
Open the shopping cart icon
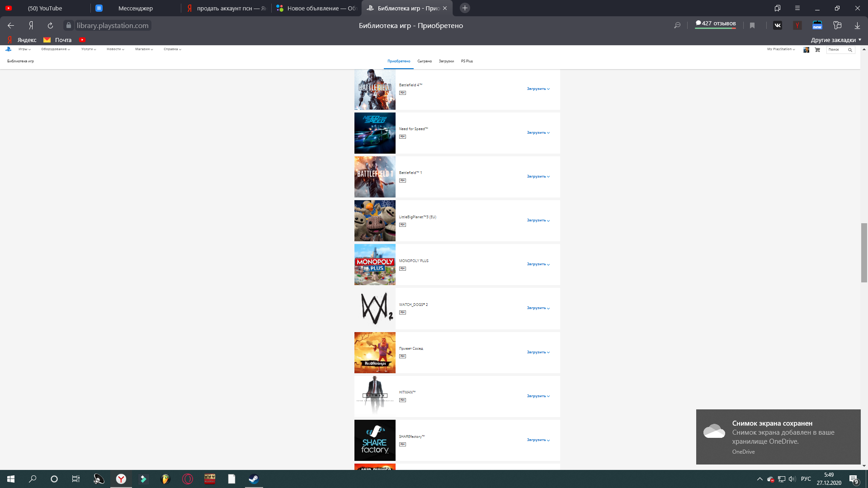point(817,50)
